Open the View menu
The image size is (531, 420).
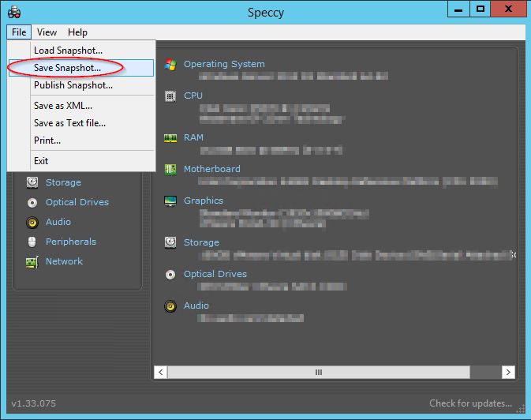(47, 32)
